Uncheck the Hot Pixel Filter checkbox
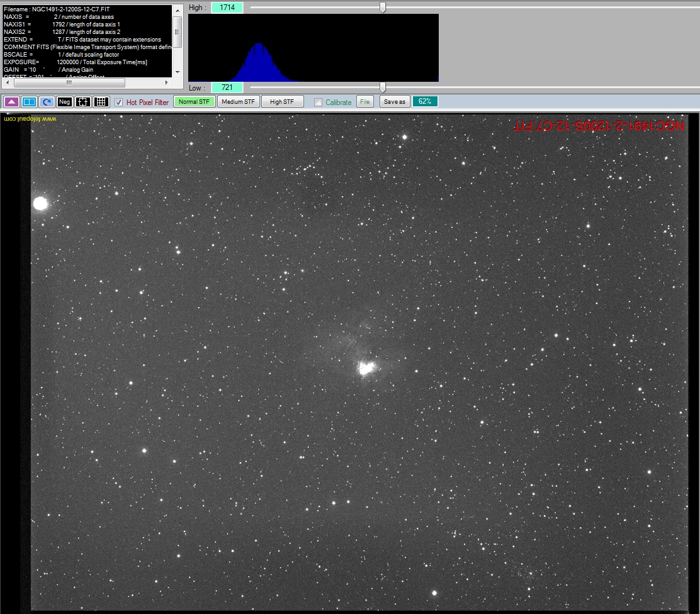This screenshot has height=614, width=700. pyautogui.click(x=119, y=102)
